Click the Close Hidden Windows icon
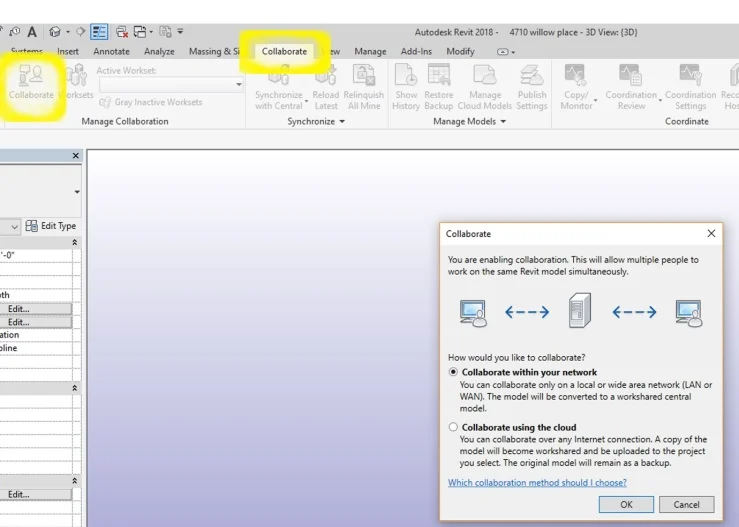 click(x=122, y=32)
